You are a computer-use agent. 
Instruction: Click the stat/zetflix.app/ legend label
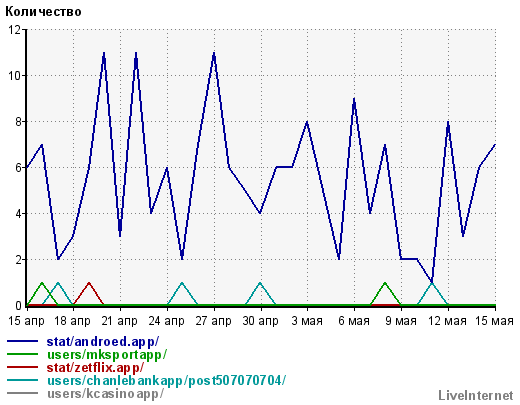95,368
